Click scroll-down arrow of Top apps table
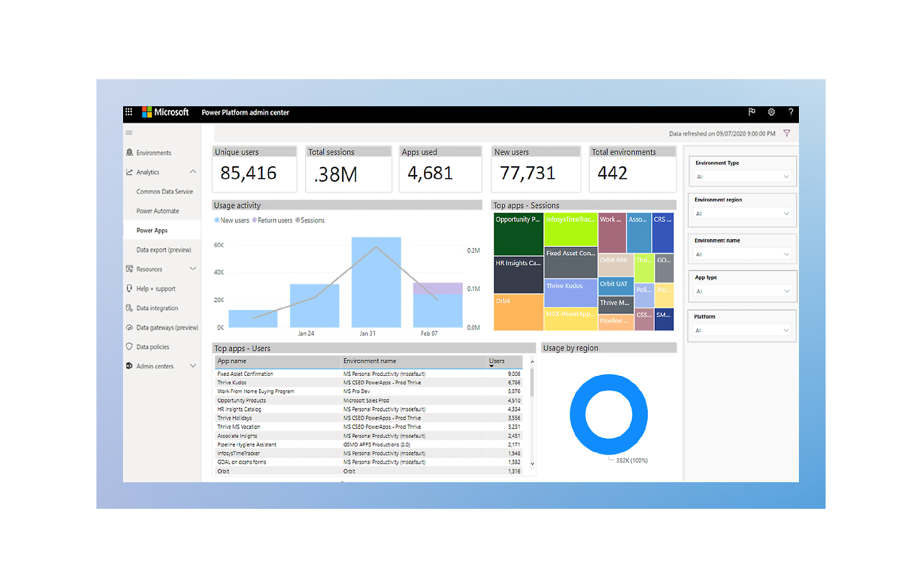The height and width of the screenshot is (588, 922). [532, 464]
